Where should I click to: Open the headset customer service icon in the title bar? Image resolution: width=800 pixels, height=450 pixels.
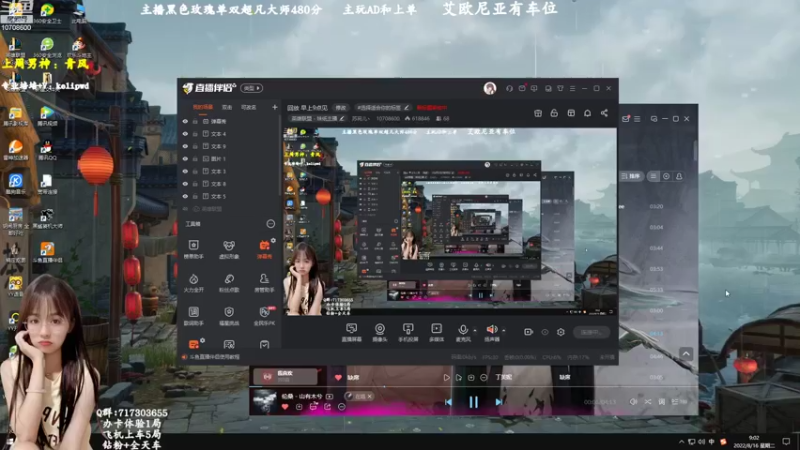509,88
